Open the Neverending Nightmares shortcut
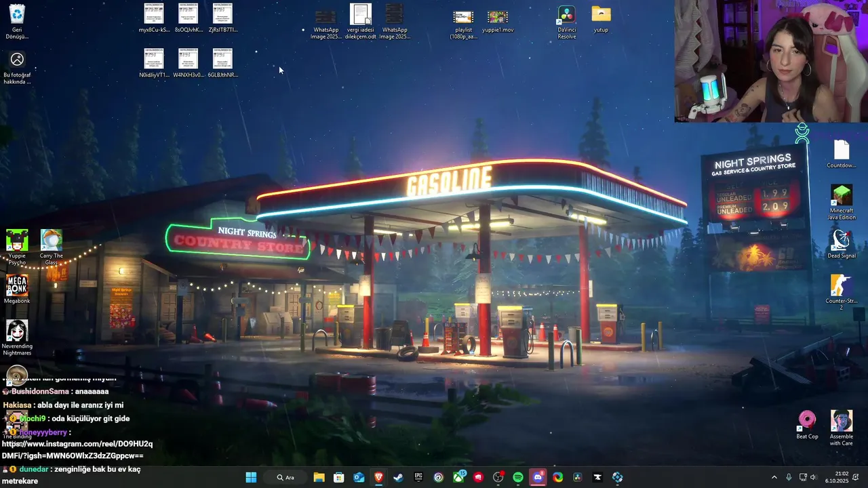The height and width of the screenshot is (488, 868). click(17, 338)
